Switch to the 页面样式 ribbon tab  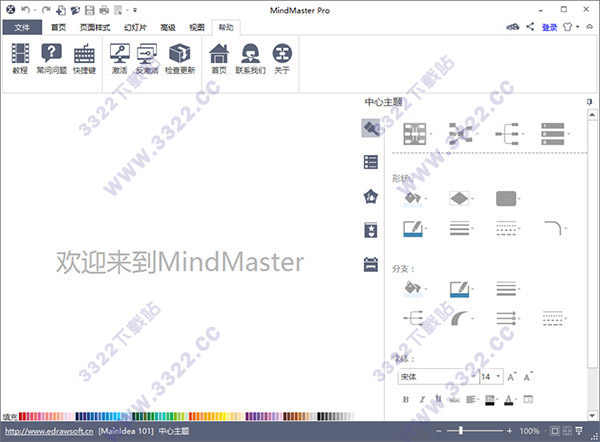[x=94, y=27]
